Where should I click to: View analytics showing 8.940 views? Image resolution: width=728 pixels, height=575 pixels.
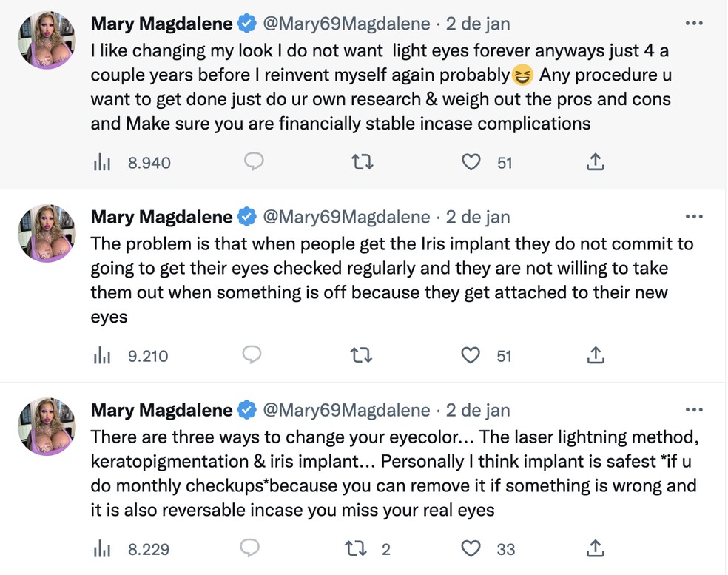pos(101,163)
